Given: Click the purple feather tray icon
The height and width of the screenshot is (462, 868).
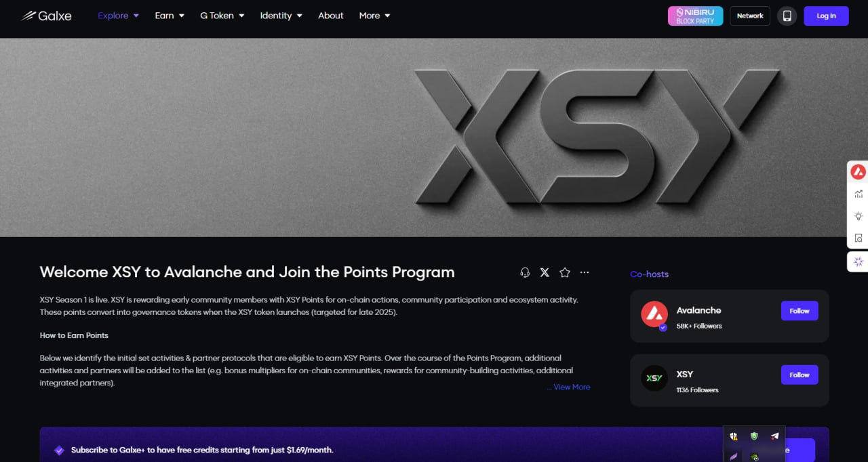Looking at the screenshot, I should point(734,457).
